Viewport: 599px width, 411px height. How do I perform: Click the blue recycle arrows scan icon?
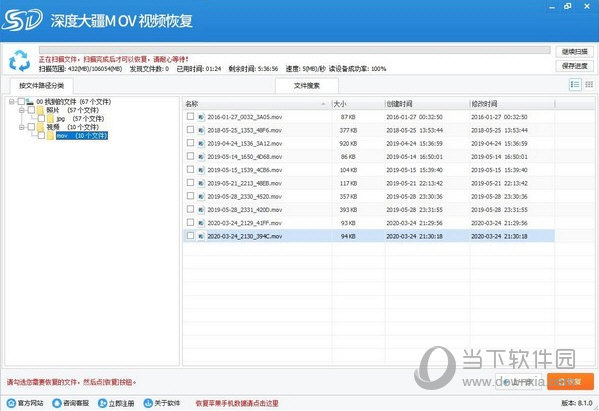(19, 61)
